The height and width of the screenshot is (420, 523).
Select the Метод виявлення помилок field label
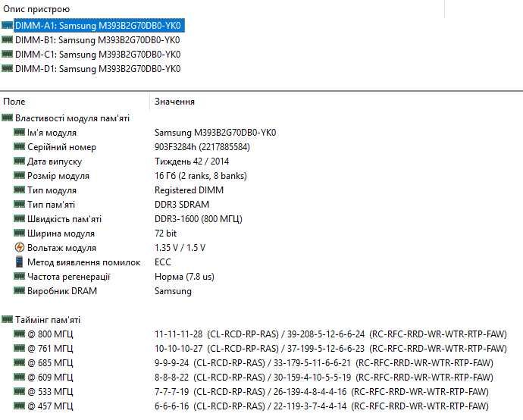point(83,262)
